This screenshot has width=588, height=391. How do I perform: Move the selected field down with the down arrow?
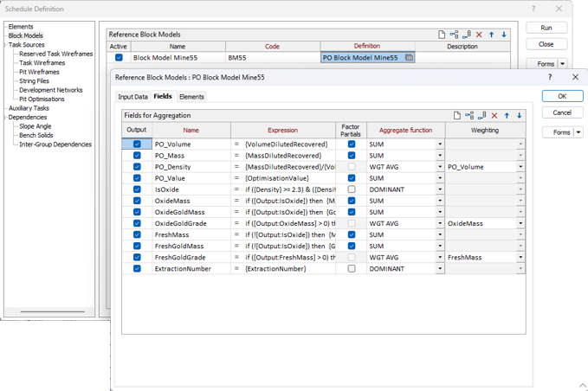tap(520, 115)
